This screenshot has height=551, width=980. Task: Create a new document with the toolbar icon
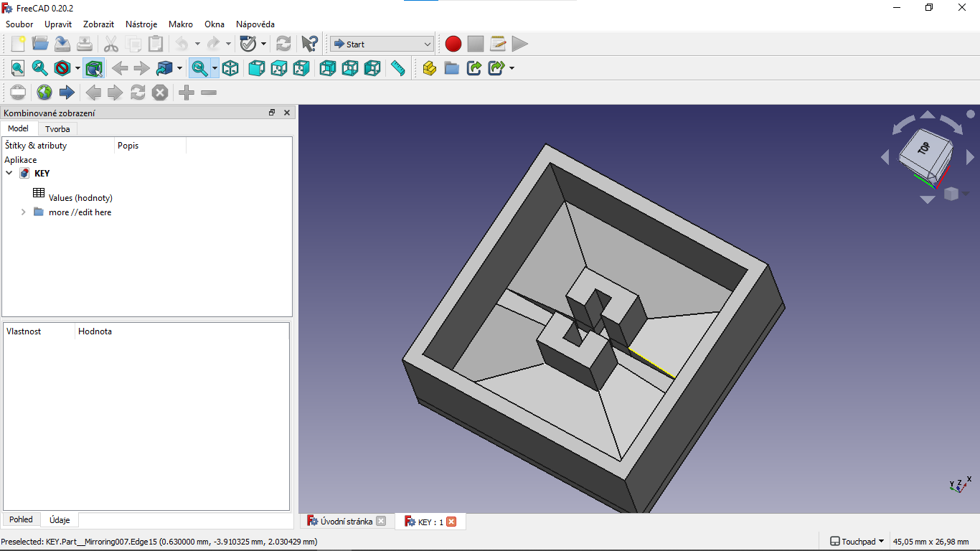tap(18, 44)
